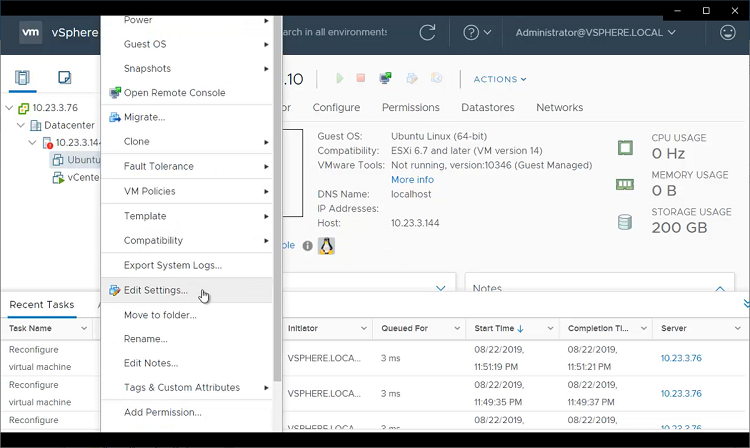Image resolution: width=750 pixels, height=448 pixels.
Task: Collapse the Notes panel chevron
Action: [x=720, y=288]
